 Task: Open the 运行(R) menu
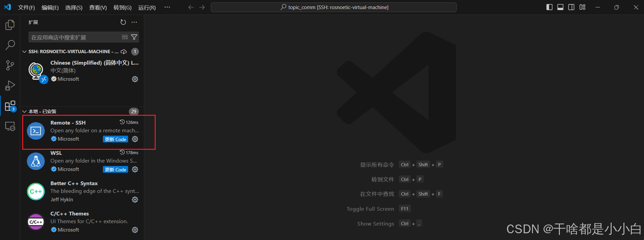click(147, 7)
